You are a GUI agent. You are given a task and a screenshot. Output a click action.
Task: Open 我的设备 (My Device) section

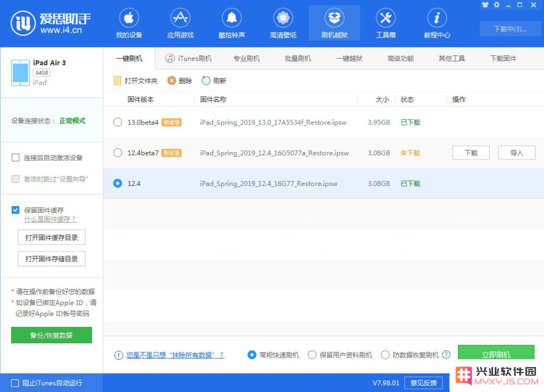click(129, 24)
